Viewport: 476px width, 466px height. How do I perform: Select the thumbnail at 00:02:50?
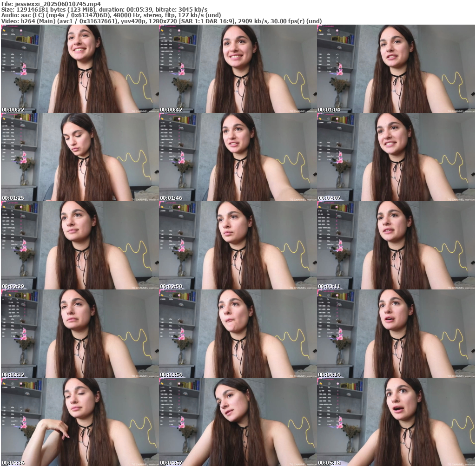pos(238,245)
